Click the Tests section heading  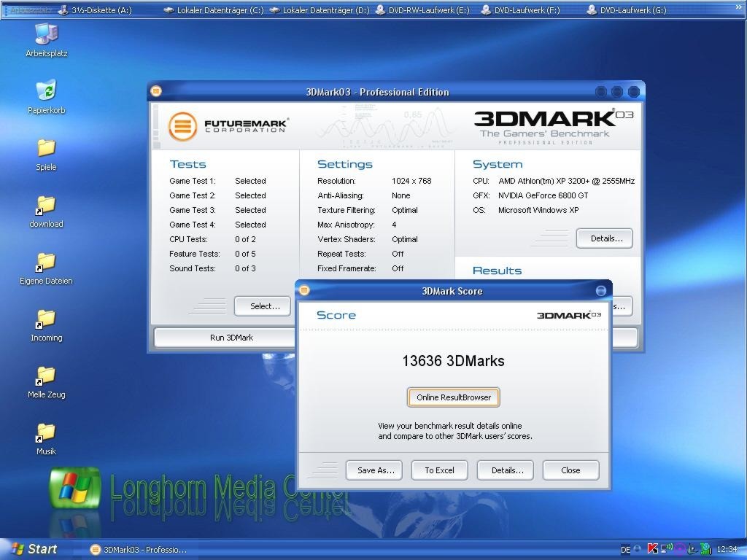tap(187, 164)
